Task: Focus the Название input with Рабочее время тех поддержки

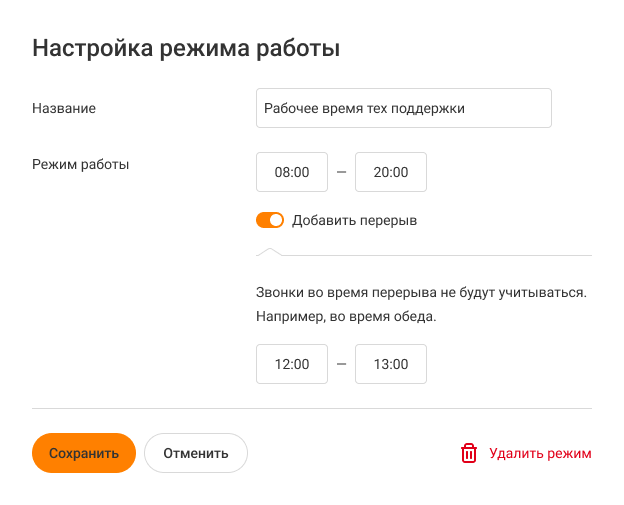Action: click(x=403, y=108)
